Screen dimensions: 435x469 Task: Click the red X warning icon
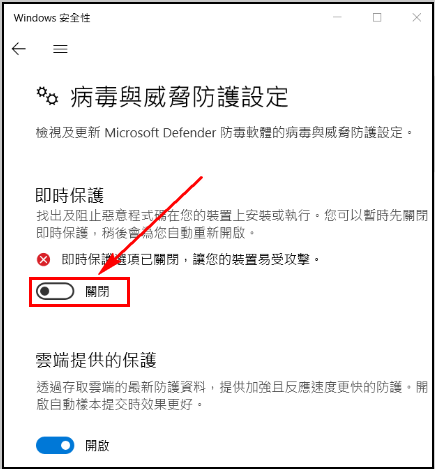pyautogui.click(x=43, y=259)
